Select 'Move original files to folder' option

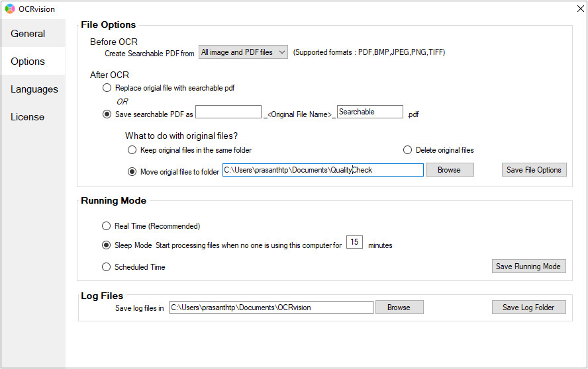click(132, 172)
